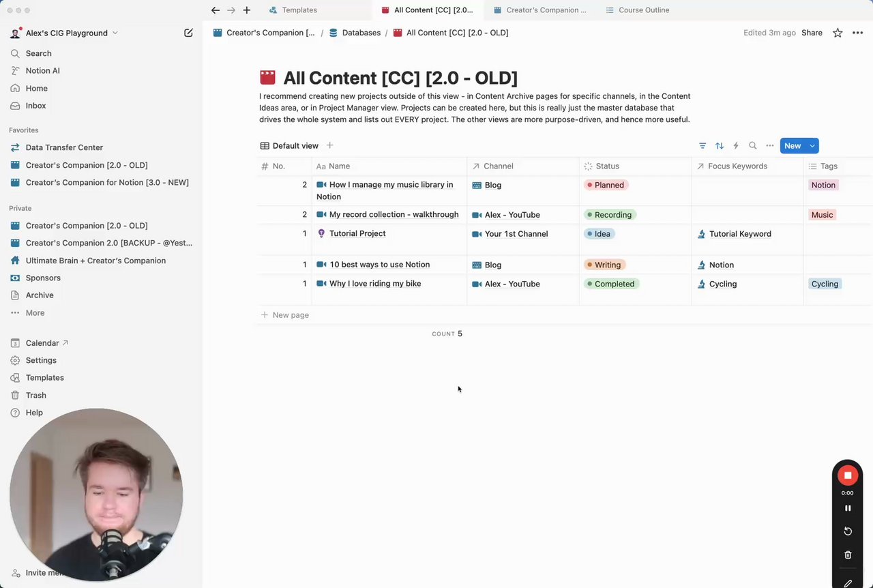Click the blue New button
Screen dimensions: 873x588
[x=793, y=145]
